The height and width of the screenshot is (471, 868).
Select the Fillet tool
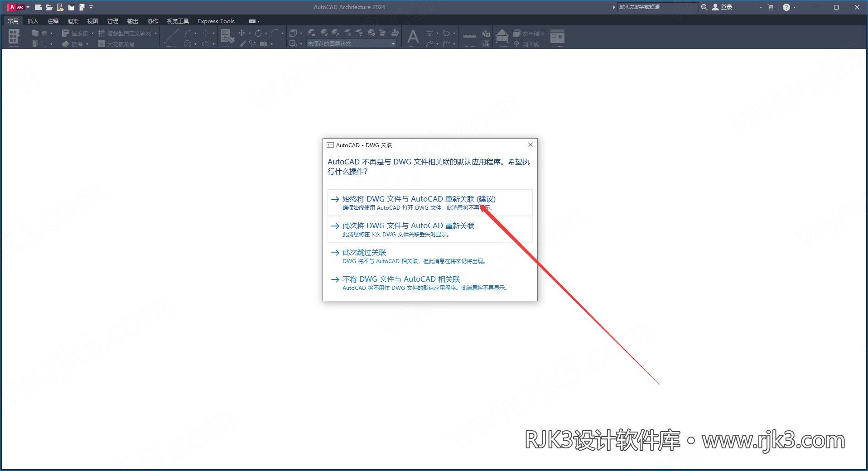click(275, 33)
